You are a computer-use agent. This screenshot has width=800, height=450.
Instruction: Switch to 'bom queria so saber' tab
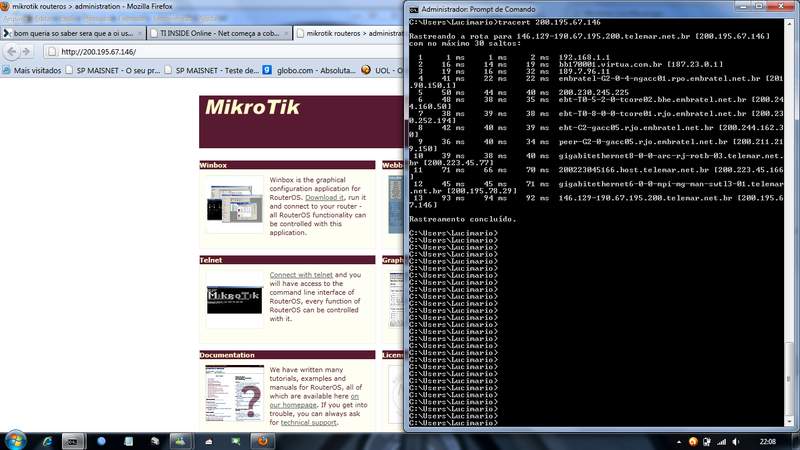(x=73, y=33)
